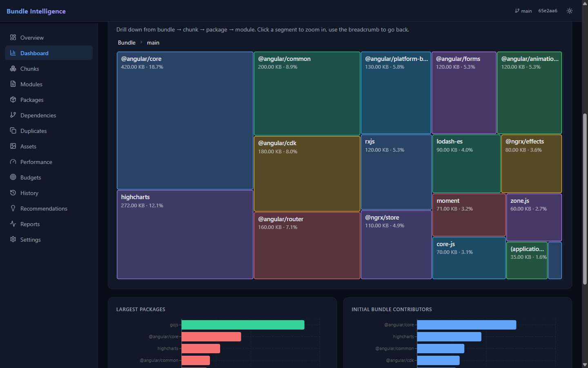Screen dimensions: 588x368
Task: Drill into the @angular/router segment
Action: click(x=307, y=246)
